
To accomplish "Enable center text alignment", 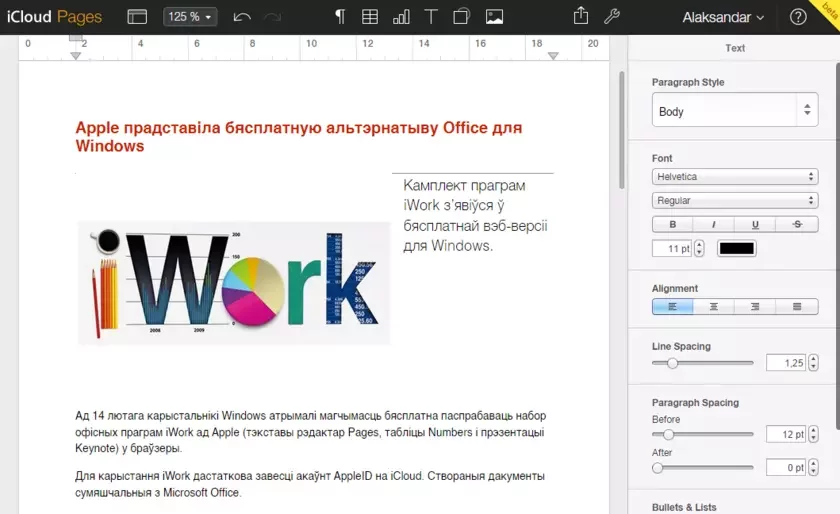I will point(713,307).
